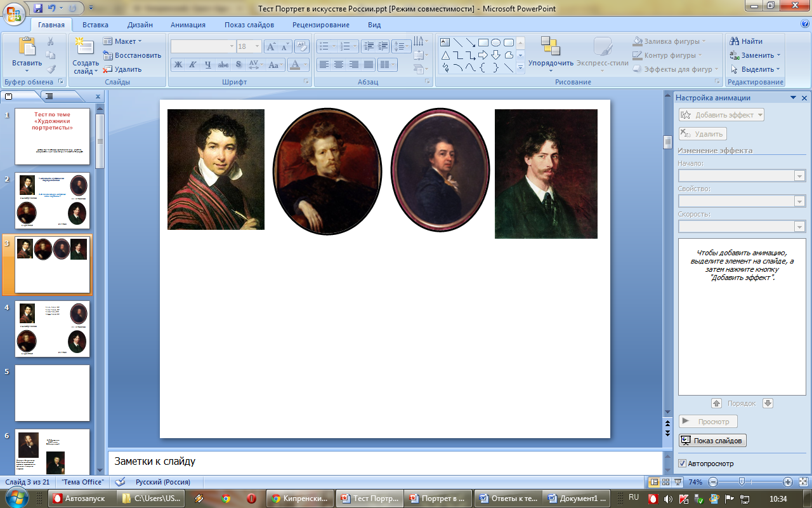Click the zoom in plus button

[788, 482]
